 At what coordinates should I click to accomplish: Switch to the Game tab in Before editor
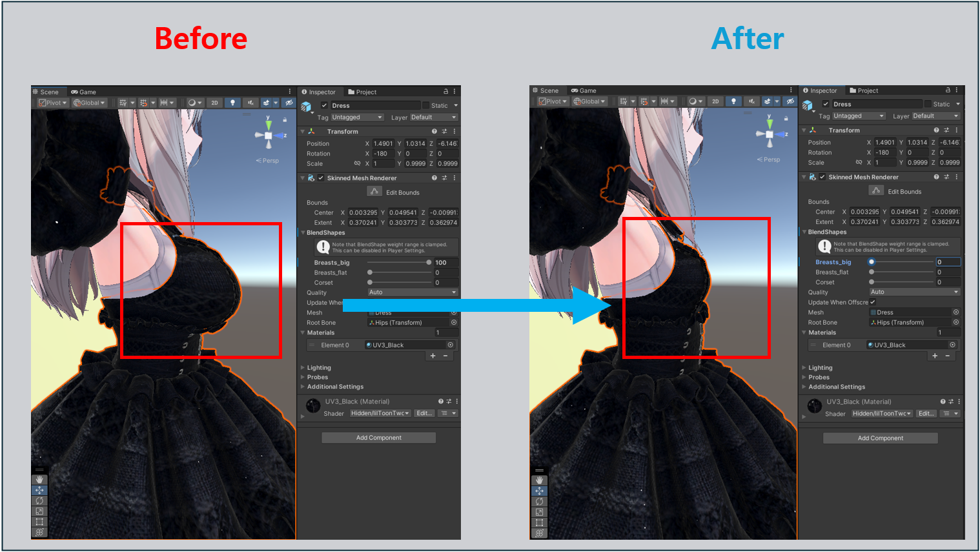pyautogui.click(x=84, y=92)
